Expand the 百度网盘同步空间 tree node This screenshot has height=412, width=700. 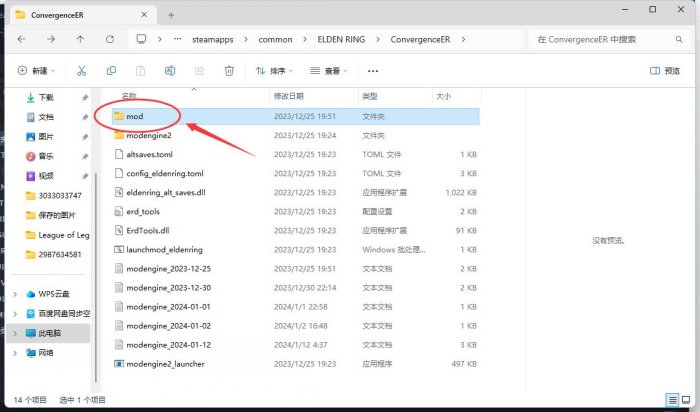(x=15, y=314)
